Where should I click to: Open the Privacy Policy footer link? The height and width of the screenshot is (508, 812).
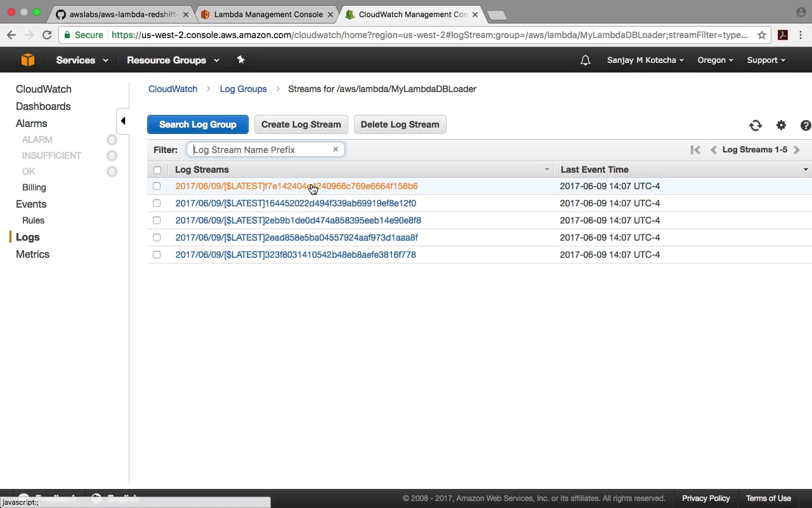click(x=706, y=498)
